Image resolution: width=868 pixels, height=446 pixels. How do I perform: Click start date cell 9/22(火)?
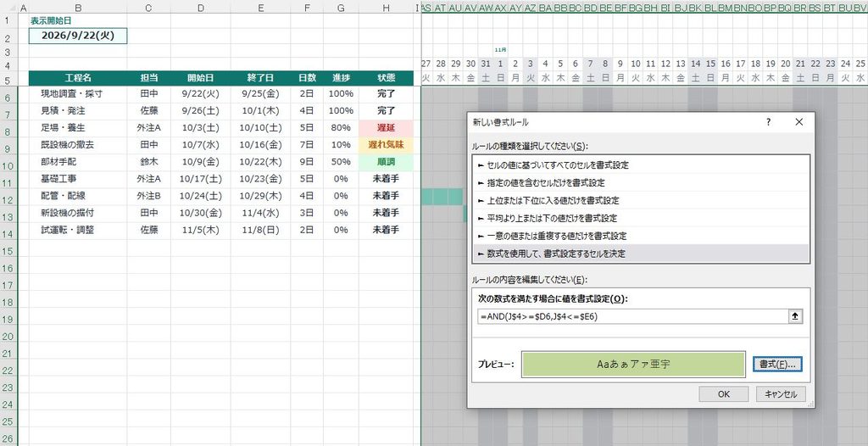pos(200,93)
